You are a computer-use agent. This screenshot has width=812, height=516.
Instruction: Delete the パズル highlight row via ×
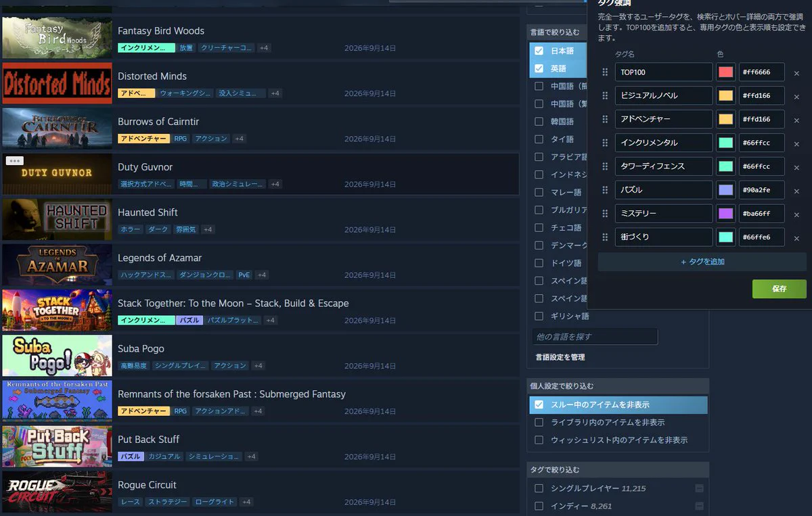[x=796, y=191]
